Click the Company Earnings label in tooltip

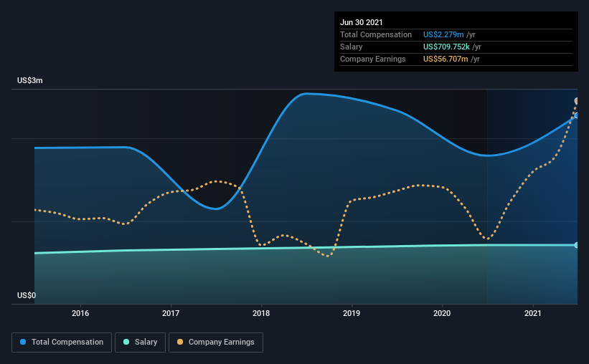(372, 59)
